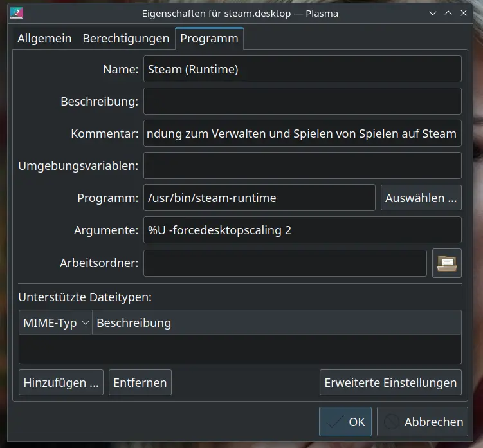
Task: Click the Kommentar text field
Action: (302, 134)
